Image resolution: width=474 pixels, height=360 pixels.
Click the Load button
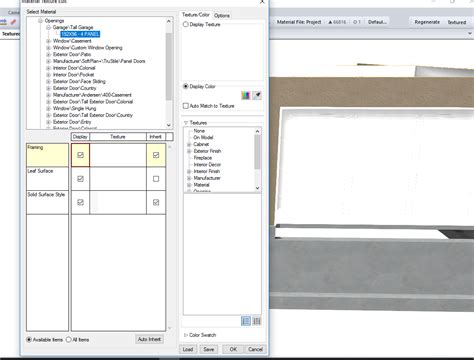click(x=188, y=349)
